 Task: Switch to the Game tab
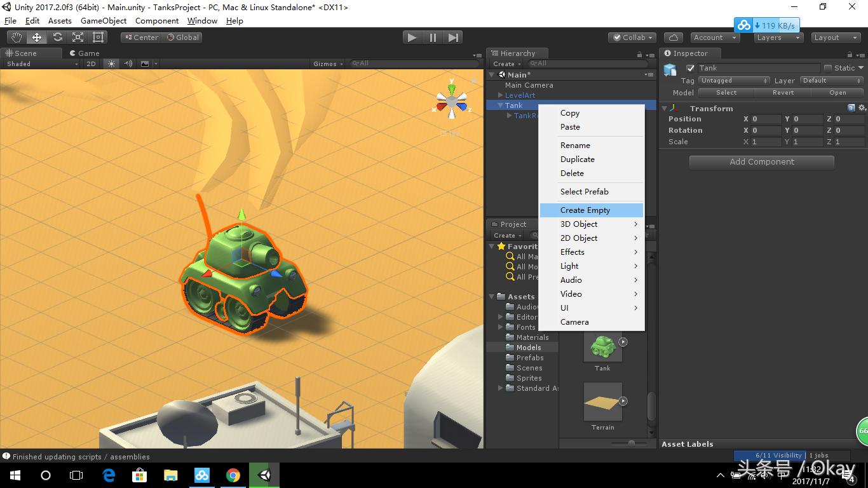pos(86,53)
